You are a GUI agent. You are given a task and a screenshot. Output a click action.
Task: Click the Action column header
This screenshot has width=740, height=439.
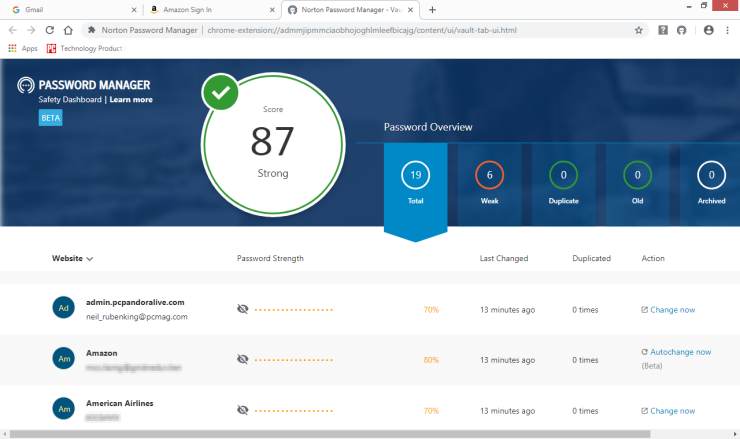(x=653, y=258)
